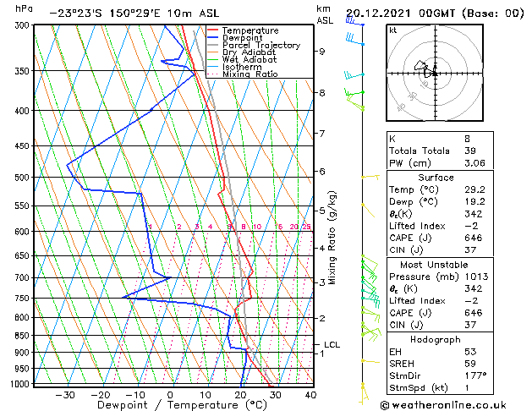Click the surface Temp value 29.2

(474, 189)
